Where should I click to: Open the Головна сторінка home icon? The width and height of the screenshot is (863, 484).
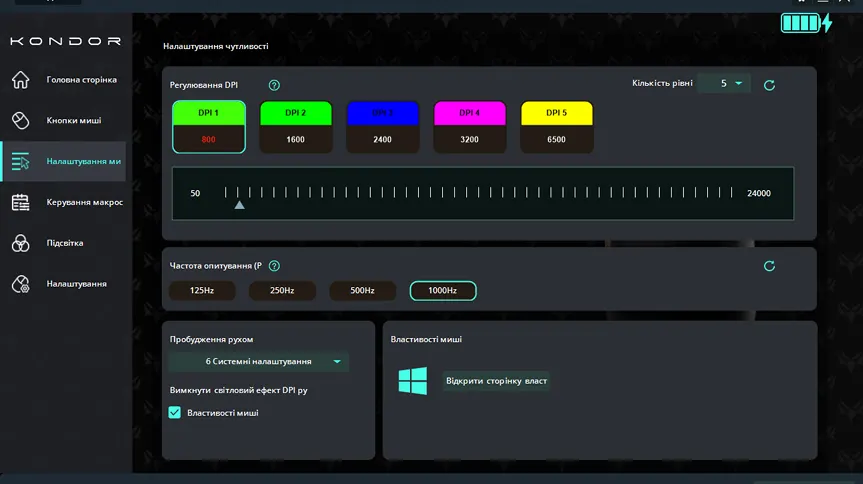[x=21, y=80]
